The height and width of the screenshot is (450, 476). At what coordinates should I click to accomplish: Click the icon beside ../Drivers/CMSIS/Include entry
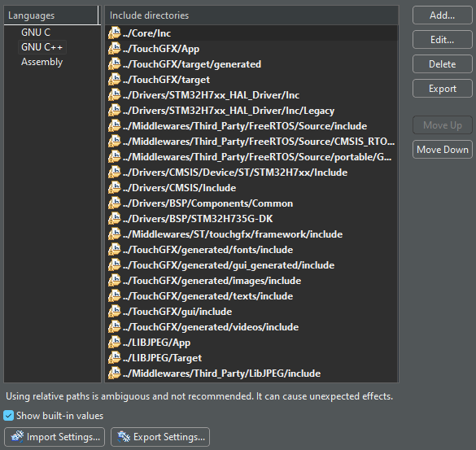115,188
